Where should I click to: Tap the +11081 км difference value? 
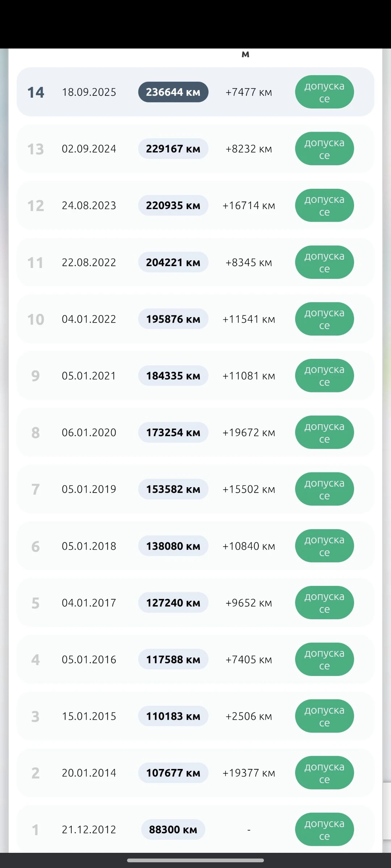249,376
